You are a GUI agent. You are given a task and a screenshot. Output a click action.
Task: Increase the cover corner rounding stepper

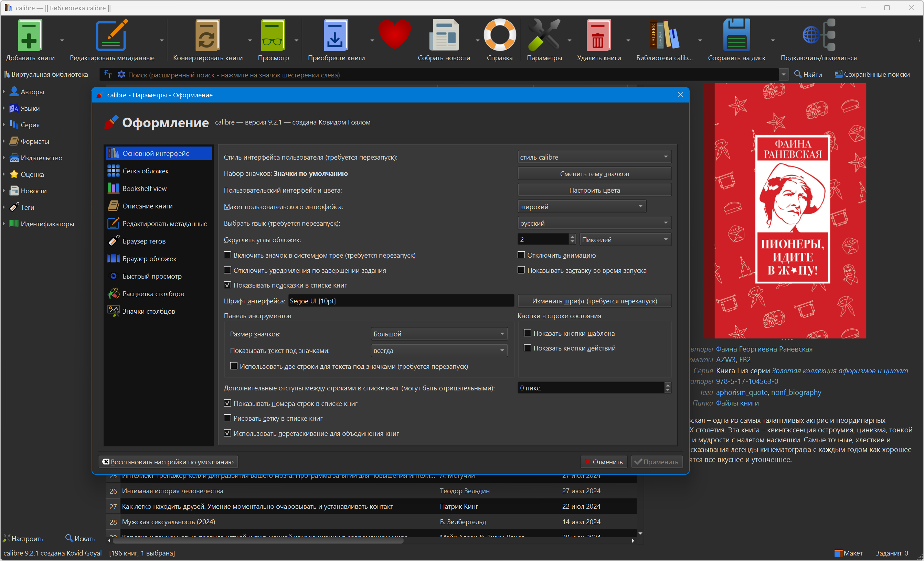tap(572, 237)
